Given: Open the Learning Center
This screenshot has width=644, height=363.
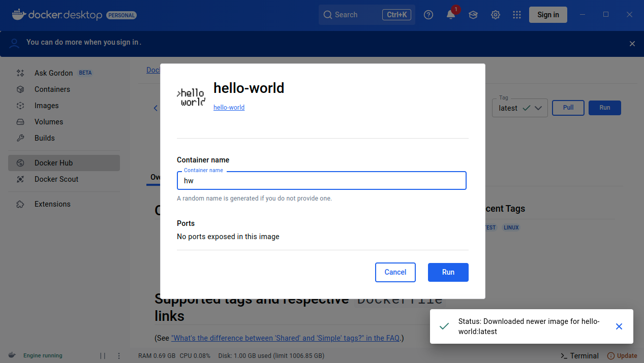Looking at the screenshot, I should 473,15.
